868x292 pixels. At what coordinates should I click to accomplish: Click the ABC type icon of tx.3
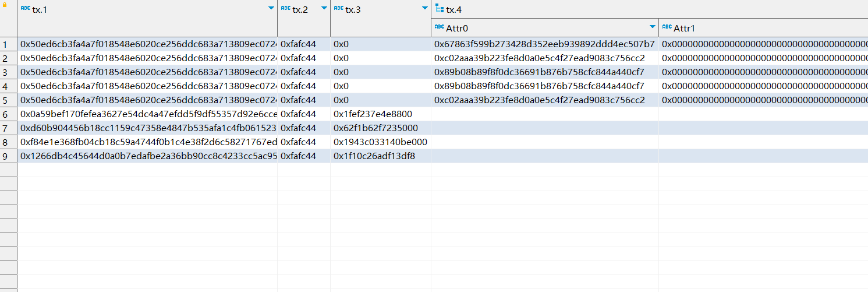coord(338,9)
